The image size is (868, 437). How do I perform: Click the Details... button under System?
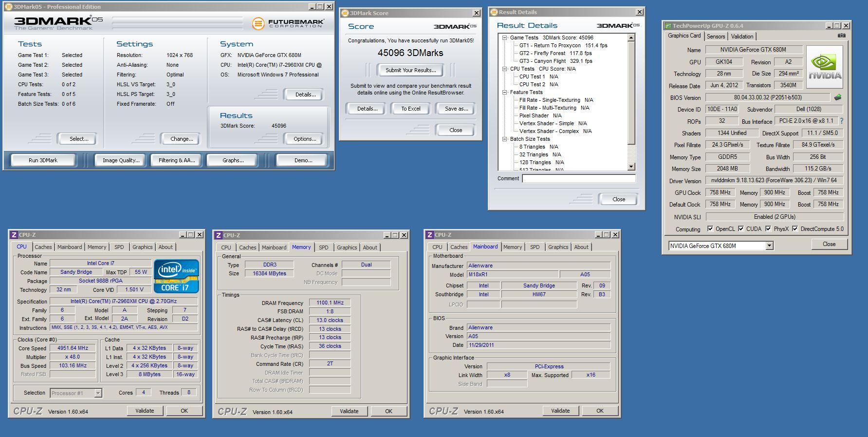[305, 95]
